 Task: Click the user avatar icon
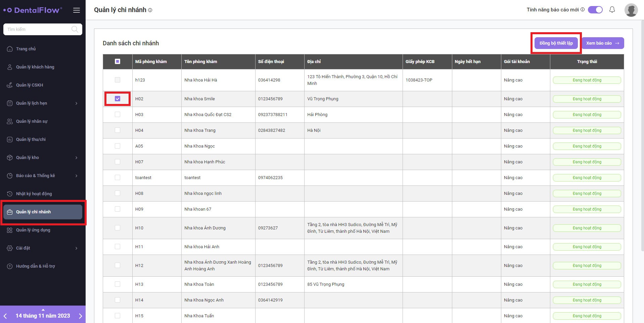[x=631, y=10]
